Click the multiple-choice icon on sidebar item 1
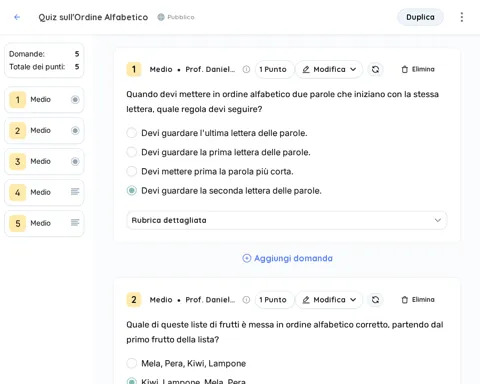Viewport: 480px width, 384px height. pos(75,99)
